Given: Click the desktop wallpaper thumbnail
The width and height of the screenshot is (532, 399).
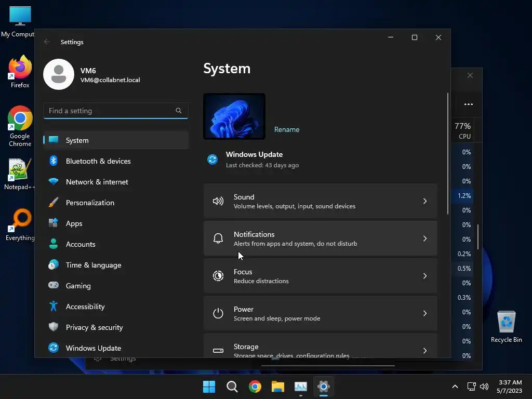Looking at the screenshot, I should (234, 116).
